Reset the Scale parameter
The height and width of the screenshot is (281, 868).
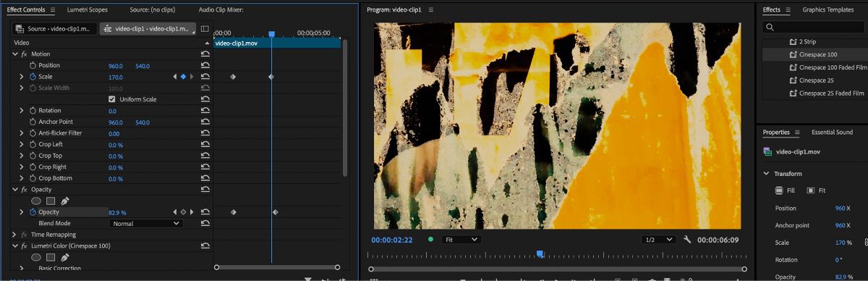(205, 77)
